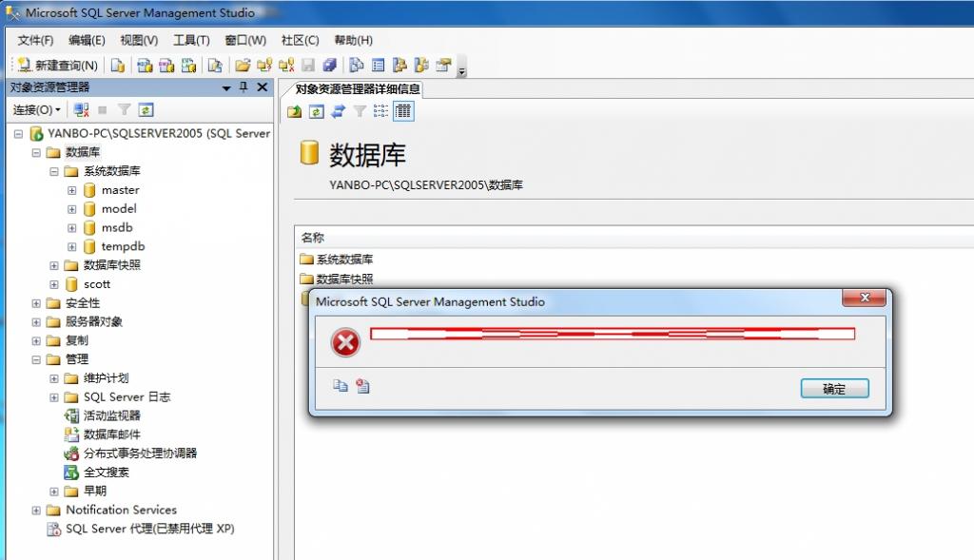Toggle auto-hide pin on 对象资源管理器 panel
This screenshot has height=560, width=974.
(243, 87)
